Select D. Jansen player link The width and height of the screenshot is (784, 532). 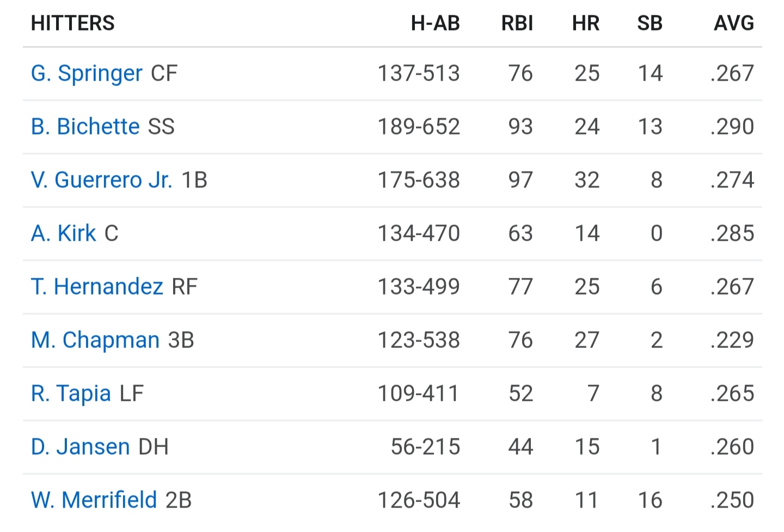pos(81,447)
